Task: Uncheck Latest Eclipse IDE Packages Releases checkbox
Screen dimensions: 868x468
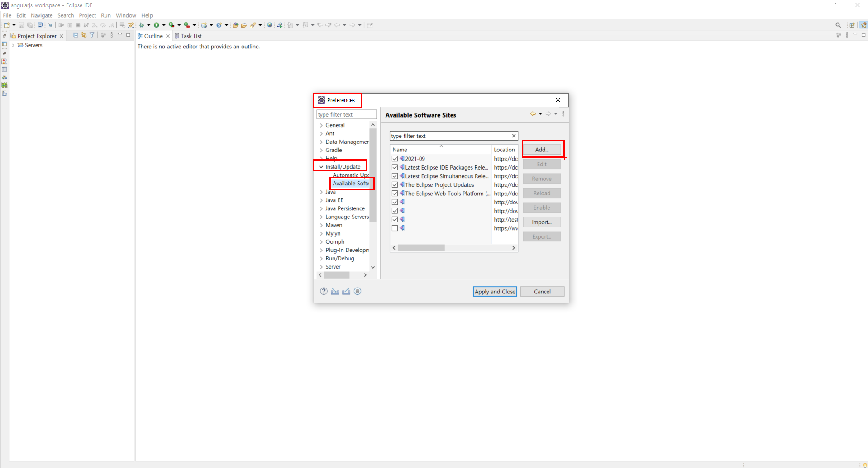Action: tap(395, 167)
